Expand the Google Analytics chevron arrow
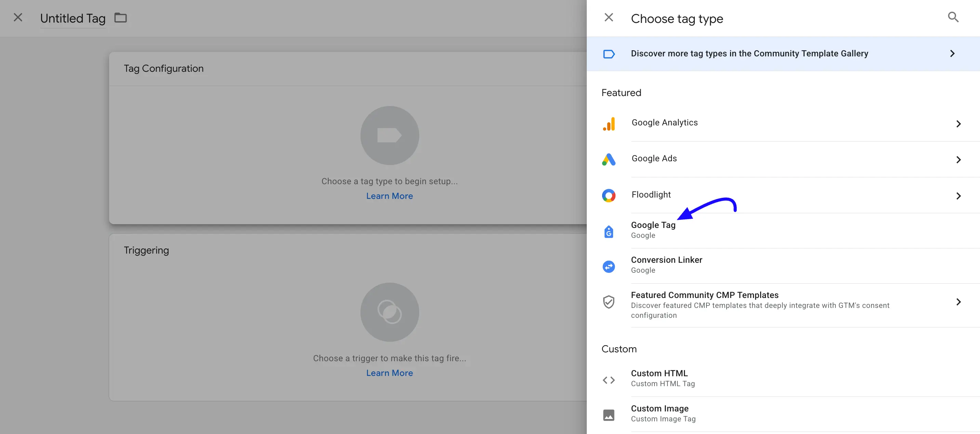This screenshot has width=980, height=434. click(x=958, y=124)
